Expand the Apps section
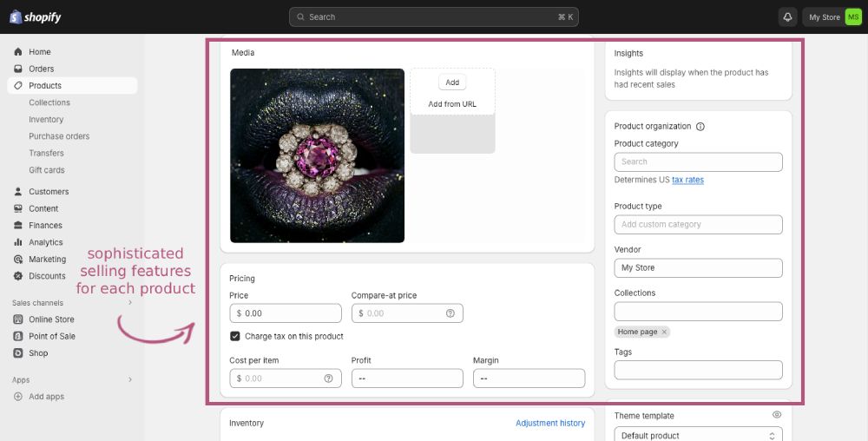The height and width of the screenshot is (441, 868). click(130, 379)
